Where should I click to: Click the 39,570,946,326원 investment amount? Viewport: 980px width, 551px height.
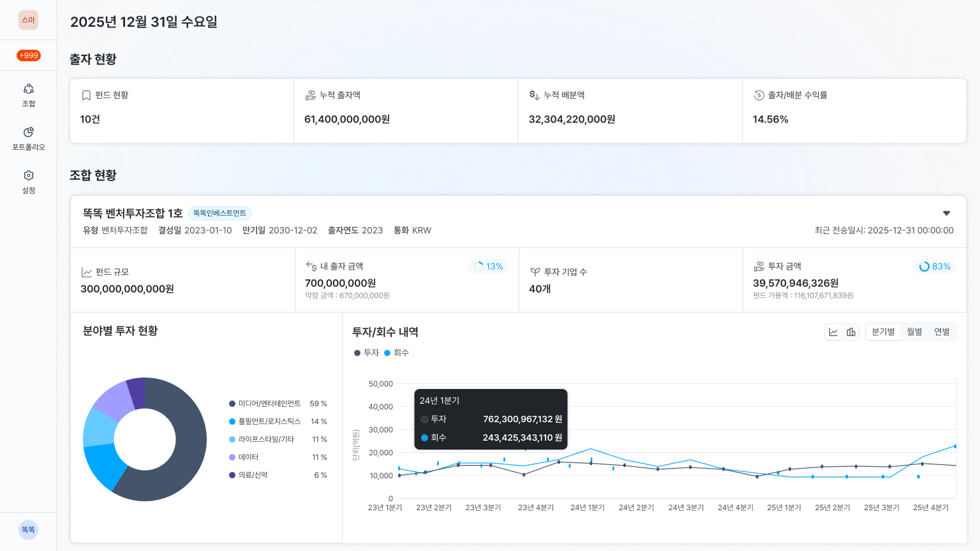(x=796, y=283)
